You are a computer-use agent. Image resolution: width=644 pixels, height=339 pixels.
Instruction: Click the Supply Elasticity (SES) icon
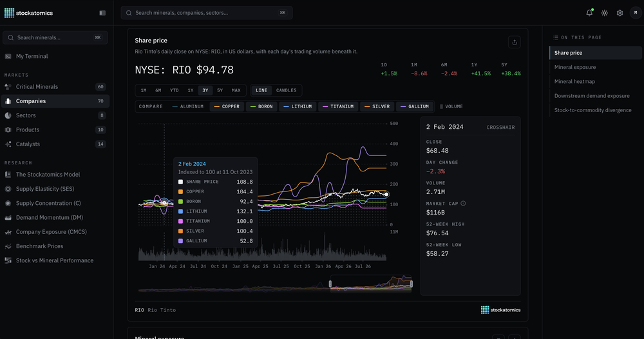(8, 189)
